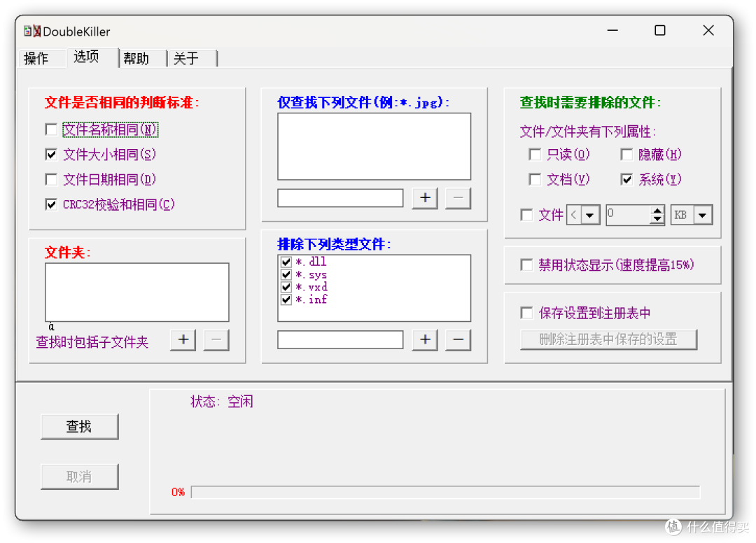The image size is (756, 543).
Task: Click inside 仅查找下列文件 list box
Action: click(374, 146)
